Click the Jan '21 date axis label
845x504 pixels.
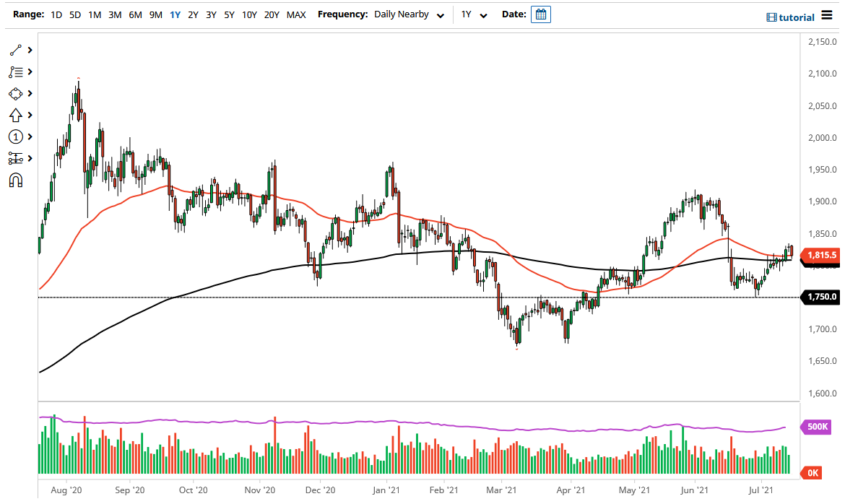pyautogui.click(x=386, y=490)
